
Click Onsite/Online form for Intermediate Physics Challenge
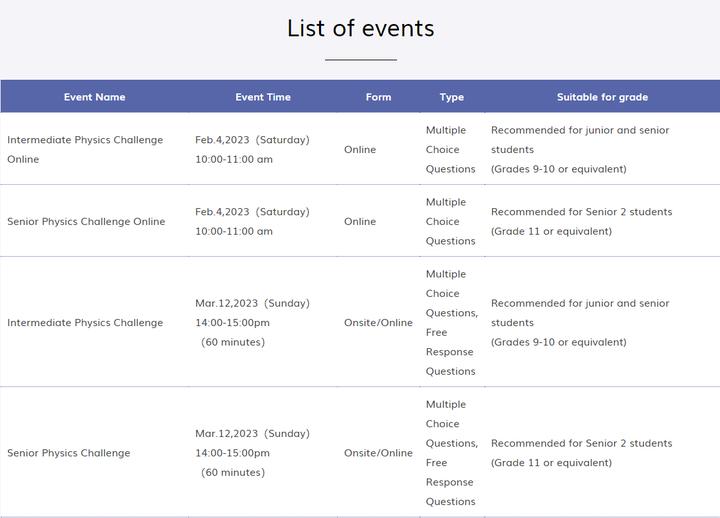(x=378, y=322)
